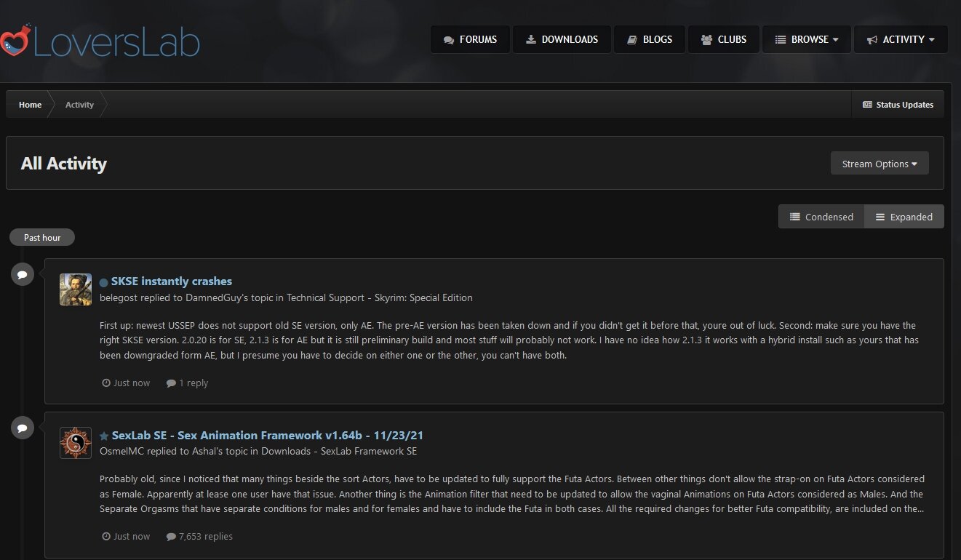Image resolution: width=961 pixels, height=560 pixels.
Task: Go to Home breadcrumb
Action: pos(30,105)
